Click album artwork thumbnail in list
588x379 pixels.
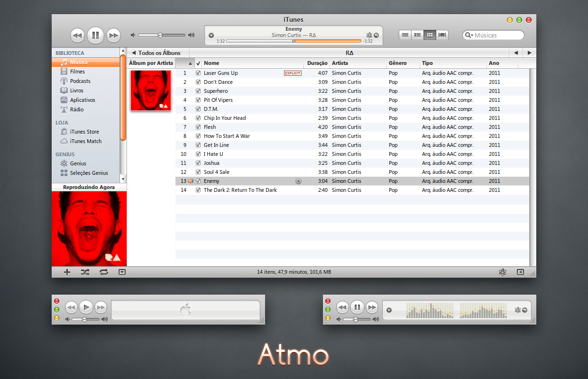[151, 90]
